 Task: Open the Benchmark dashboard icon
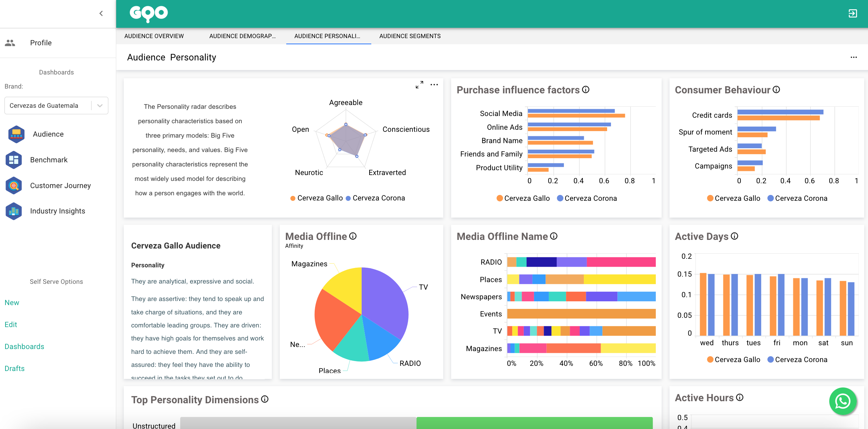pyautogui.click(x=14, y=160)
